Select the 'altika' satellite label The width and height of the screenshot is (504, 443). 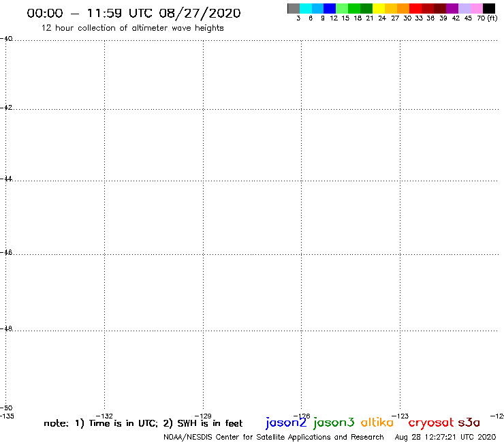point(377,422)
